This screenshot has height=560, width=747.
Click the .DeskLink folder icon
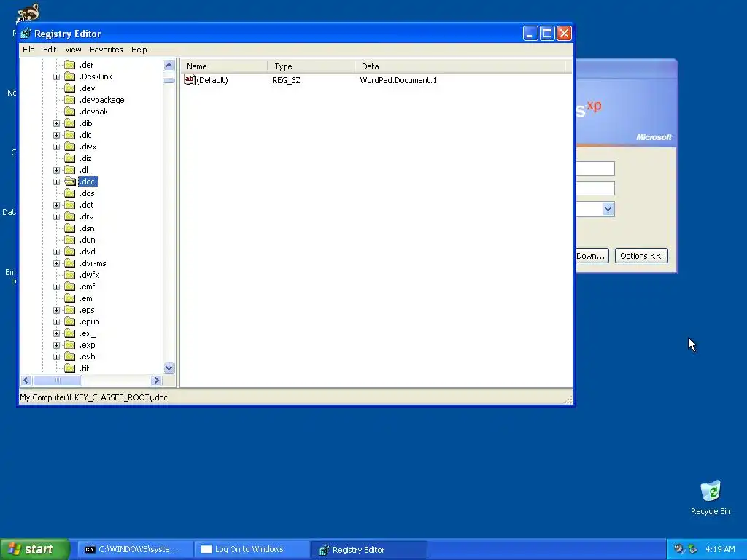(69, 77)
